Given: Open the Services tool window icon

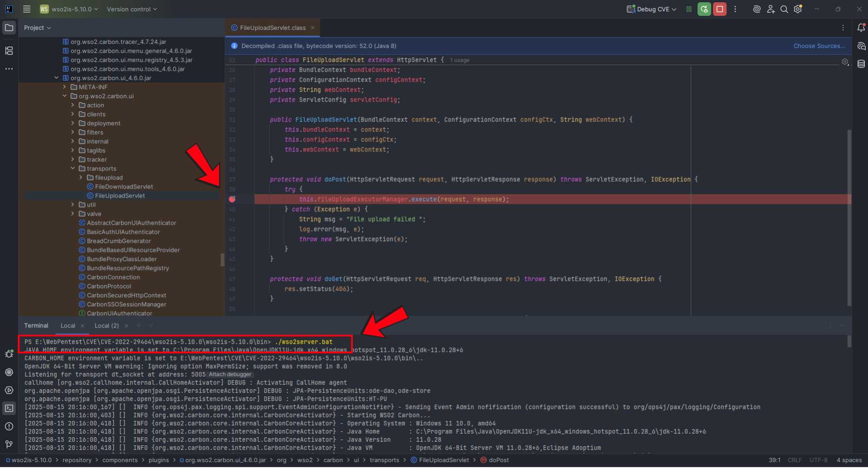Looking at the screenshot, I should click(x=9, y=390).
